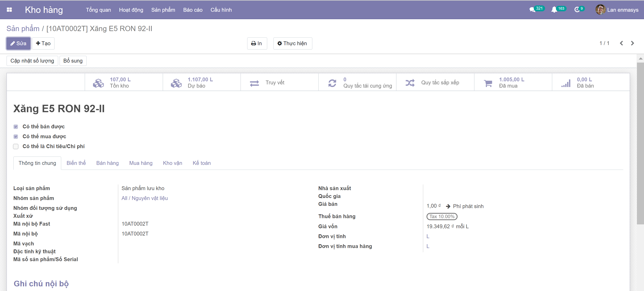Click the Sửa edit button
Viewport: 644px width, 291px height.
pos(19,44)
